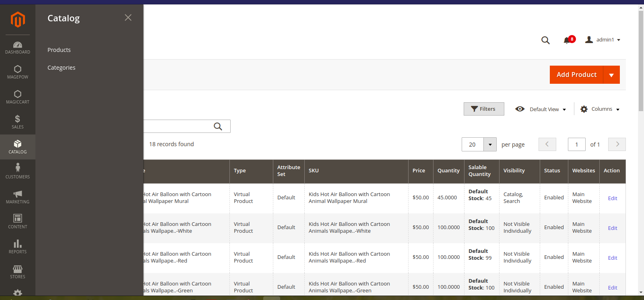644x300 pixels.
Task: Expand the Columns selector dropdown
Action: click(600, 109)
